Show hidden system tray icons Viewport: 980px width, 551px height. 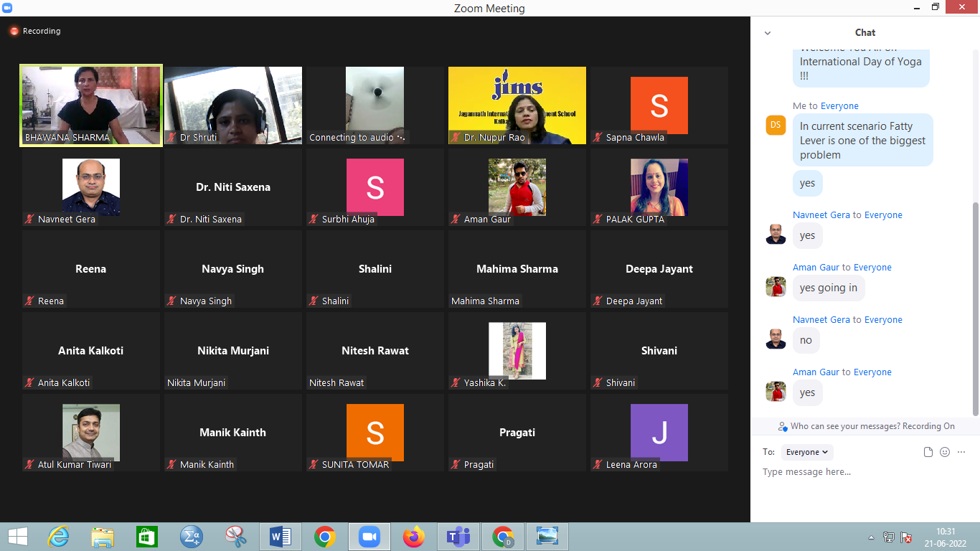point(871,537)
